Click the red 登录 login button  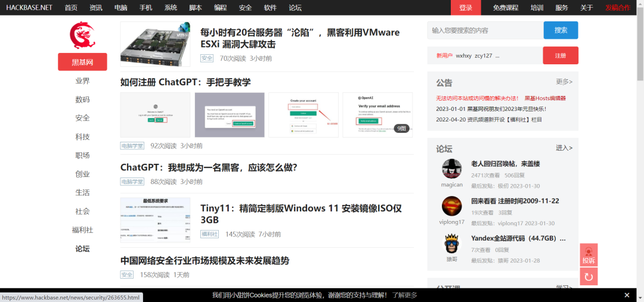click(466, 7)
